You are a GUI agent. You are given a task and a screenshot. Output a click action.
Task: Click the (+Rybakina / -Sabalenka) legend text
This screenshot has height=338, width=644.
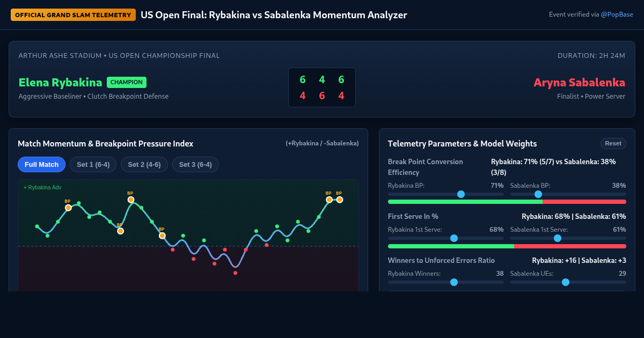pyautogui.click(x=322, y=143)
